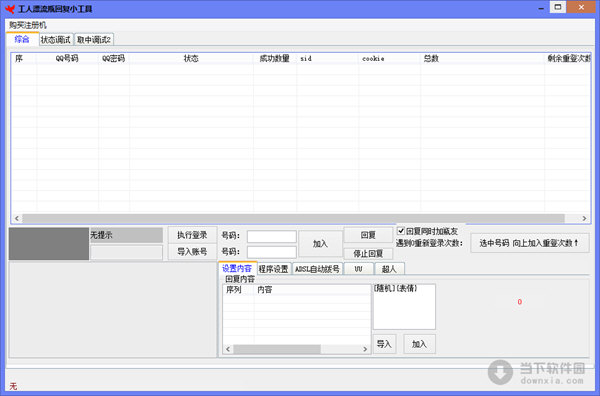Open the ADSL自动拨号 tab
The width and height of the screenshot is (600, 396).
click(x=318, y=269)
